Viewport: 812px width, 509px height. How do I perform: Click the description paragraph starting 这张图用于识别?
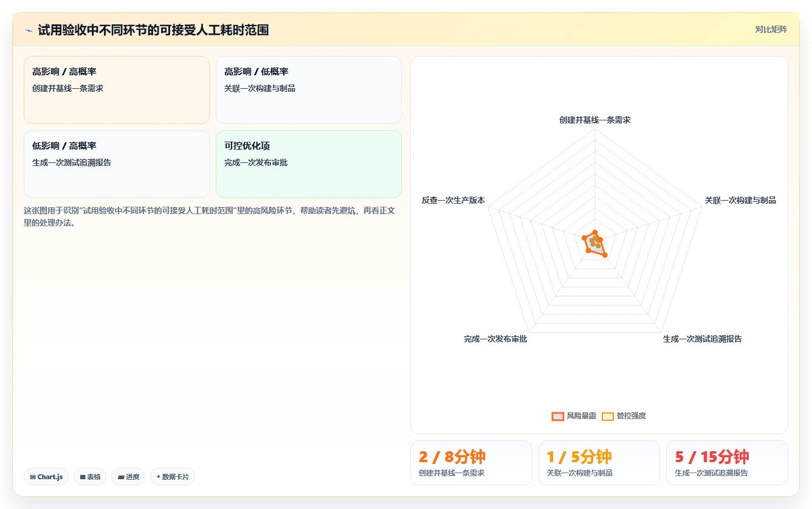[210, 216]
